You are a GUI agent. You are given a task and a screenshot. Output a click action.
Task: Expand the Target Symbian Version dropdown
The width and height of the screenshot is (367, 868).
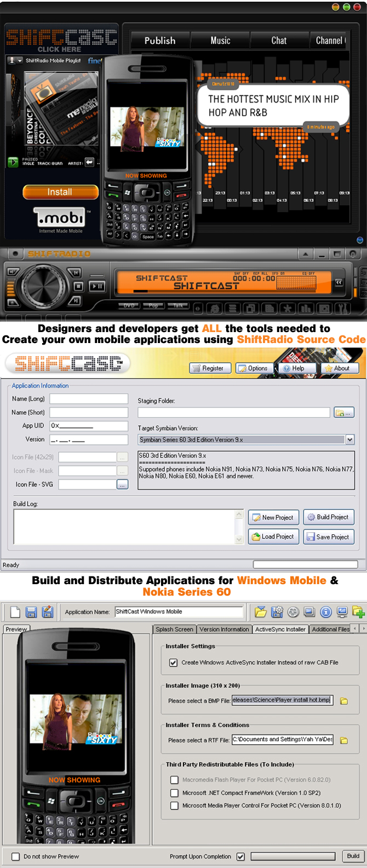pos(350,439)
